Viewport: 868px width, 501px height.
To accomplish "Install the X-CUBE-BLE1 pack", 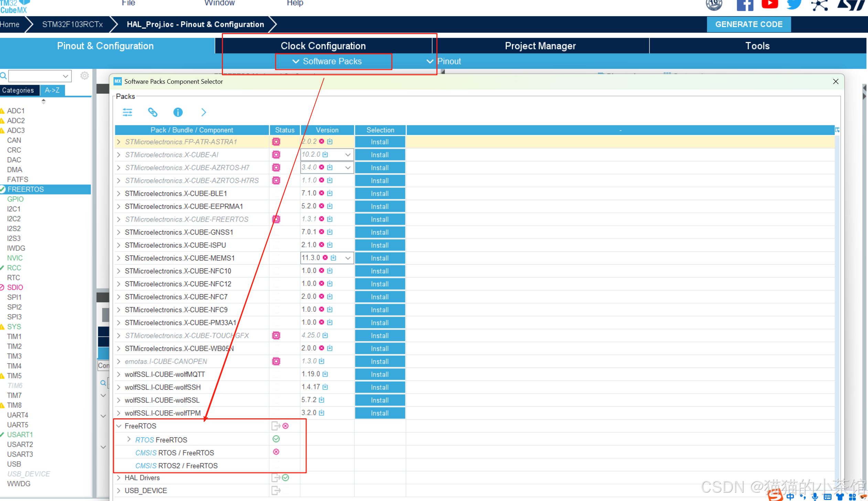I will pyautogui.click(x=380, y=194).
